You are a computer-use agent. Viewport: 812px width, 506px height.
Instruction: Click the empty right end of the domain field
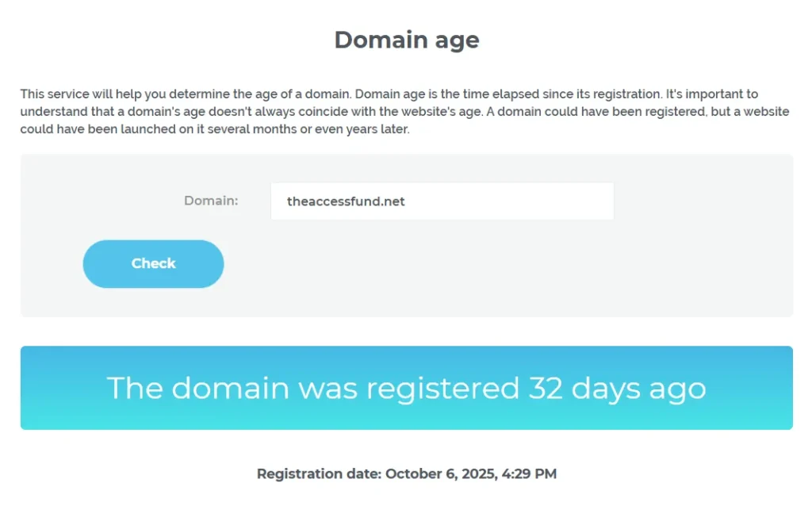click(555, 201)
